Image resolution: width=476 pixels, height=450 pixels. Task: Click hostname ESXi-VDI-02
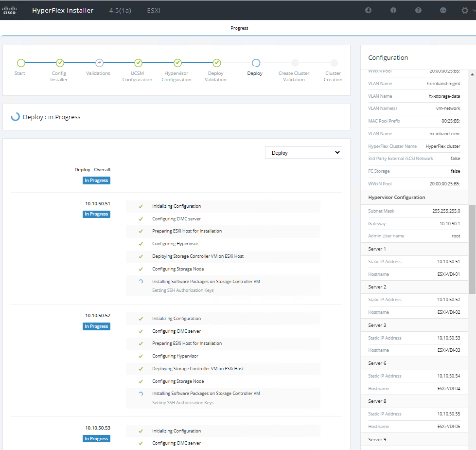449,312
